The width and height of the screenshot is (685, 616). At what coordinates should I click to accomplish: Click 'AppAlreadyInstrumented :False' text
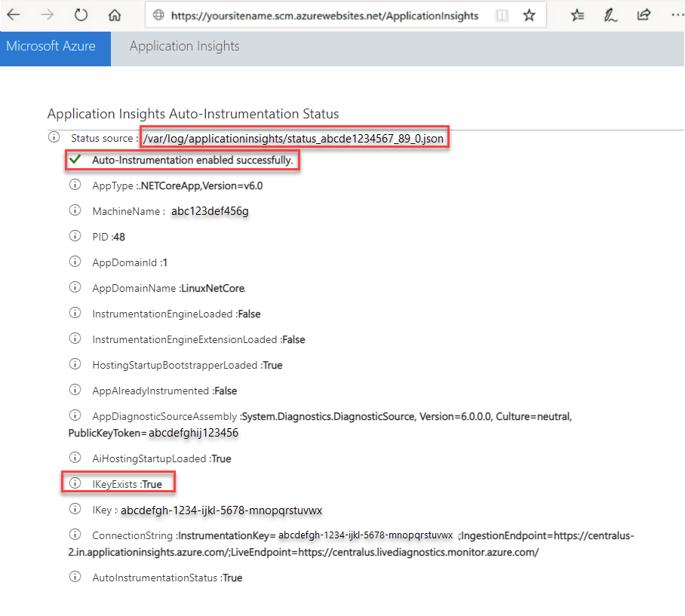pyautogui.click(x=164, y=391)
